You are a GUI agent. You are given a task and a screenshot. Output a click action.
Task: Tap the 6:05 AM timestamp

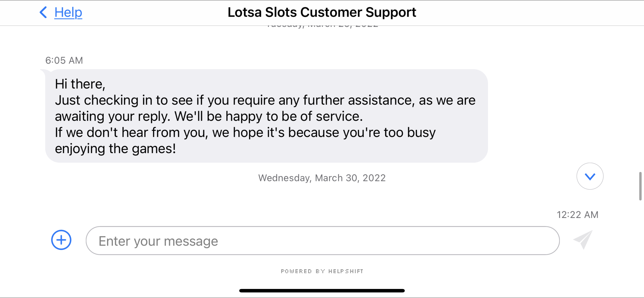[64, 60]
